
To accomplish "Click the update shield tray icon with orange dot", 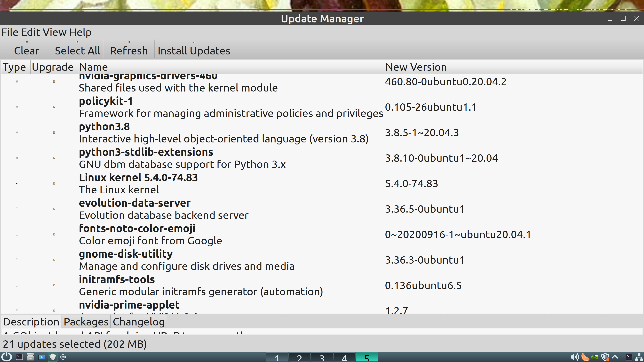I will (x=605, y=357).
